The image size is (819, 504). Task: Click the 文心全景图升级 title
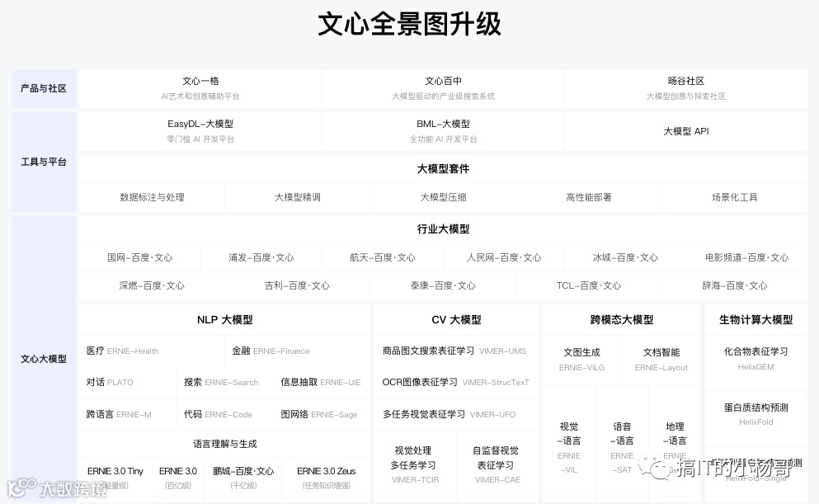[x=409, y=24]
